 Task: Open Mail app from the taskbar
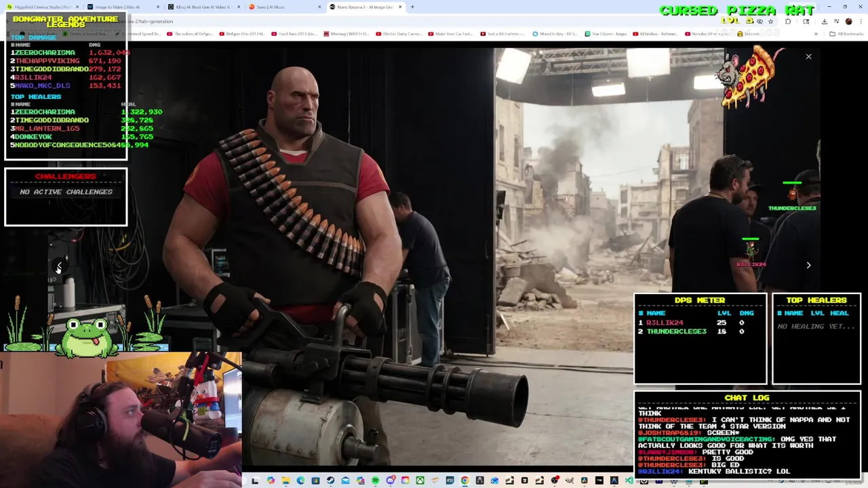345,481
